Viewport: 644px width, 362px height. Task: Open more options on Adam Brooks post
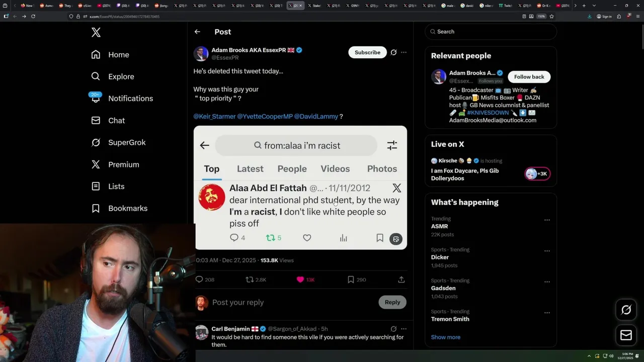pos(404,52)
